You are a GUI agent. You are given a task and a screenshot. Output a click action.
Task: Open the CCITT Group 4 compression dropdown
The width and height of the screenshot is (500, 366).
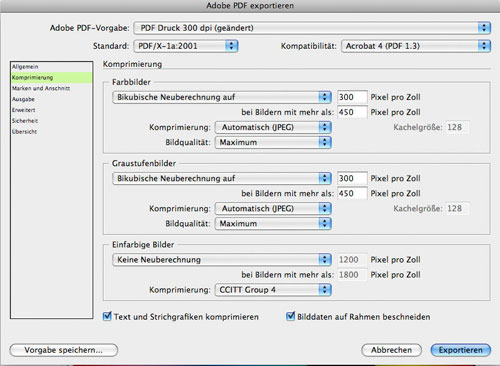pos(273,290)
